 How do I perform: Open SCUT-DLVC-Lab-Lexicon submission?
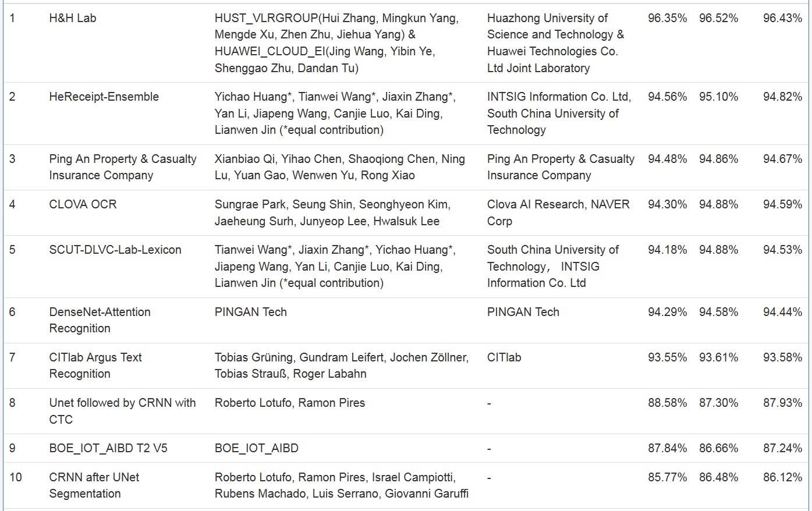[x=115, y=250]
